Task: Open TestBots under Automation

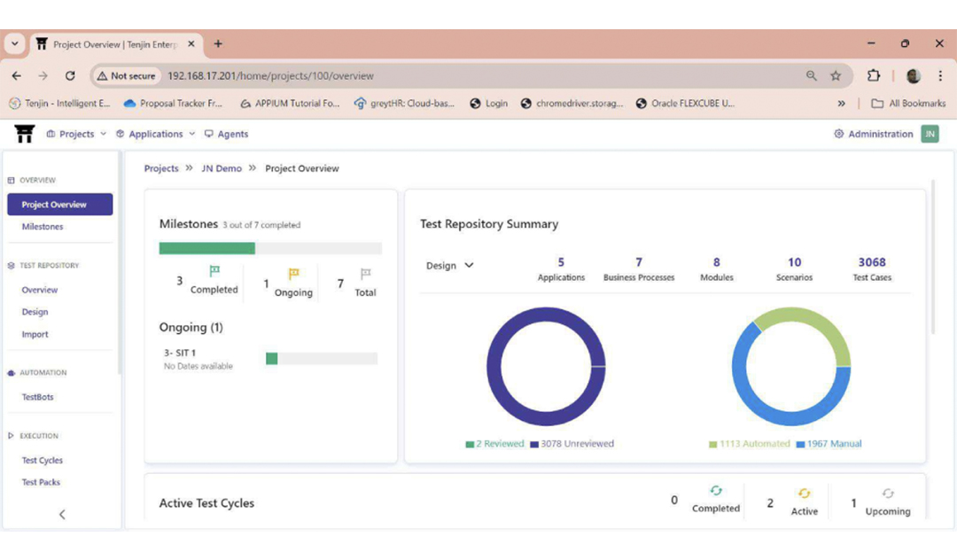Action: (38, 397)
